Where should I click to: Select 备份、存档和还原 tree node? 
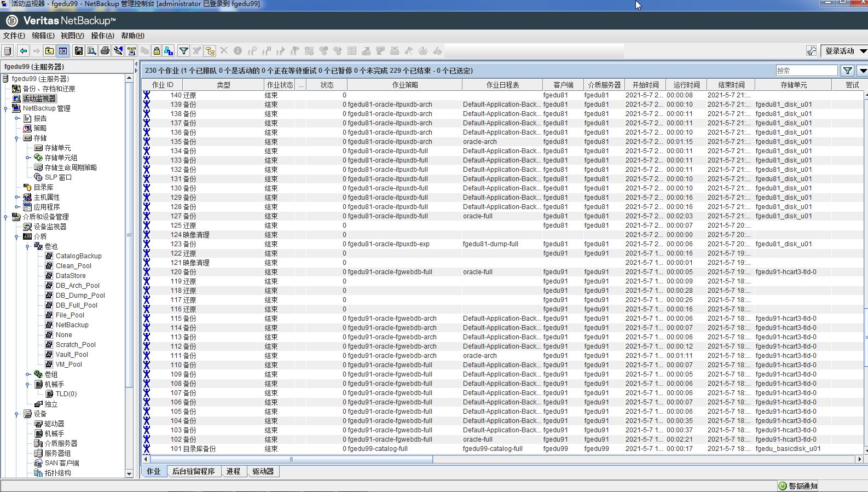click(x=49, y=89)
